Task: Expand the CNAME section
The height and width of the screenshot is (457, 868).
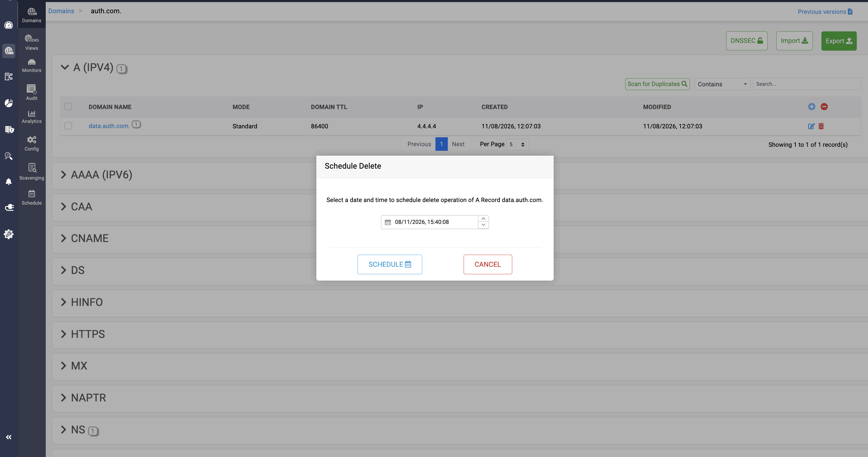Action: tap(63, 238)
